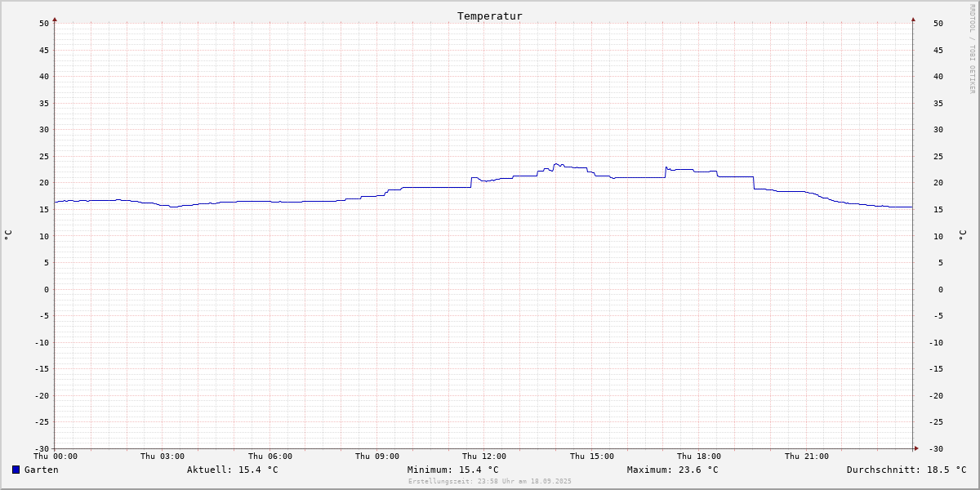Image resolution: width=980 pixels, height=490 pixels.
Task: Click the Temperatur chart title
Action: 489,16
